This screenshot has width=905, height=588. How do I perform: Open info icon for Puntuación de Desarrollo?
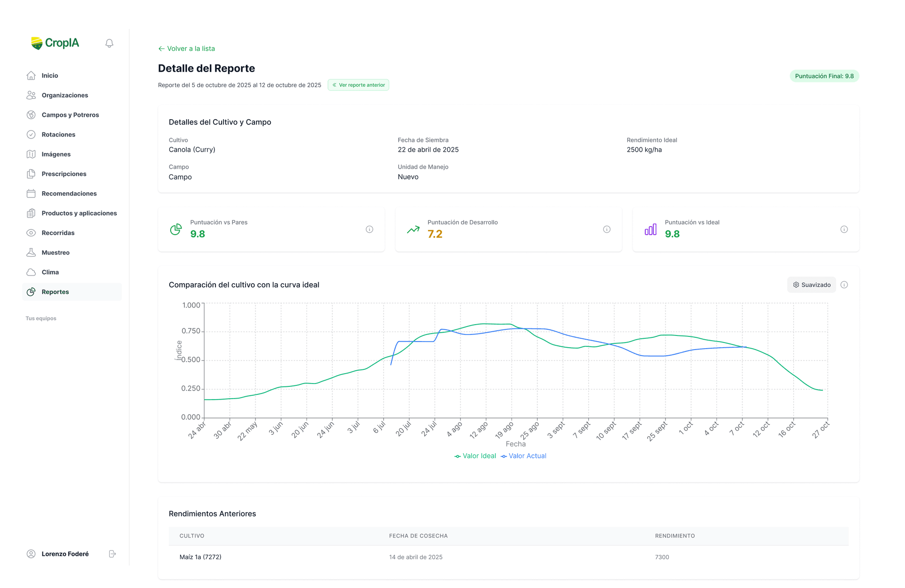click(607, 229)
